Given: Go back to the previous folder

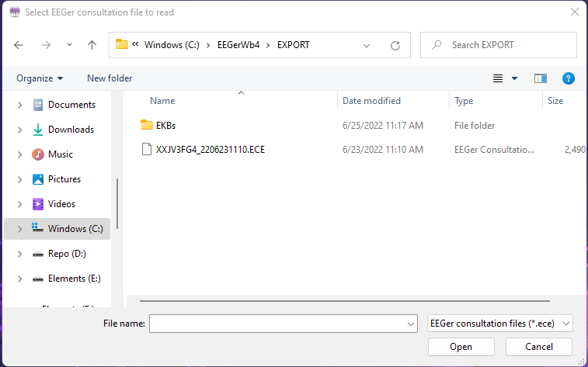Looking at the screenshot, I should [19, 45].
